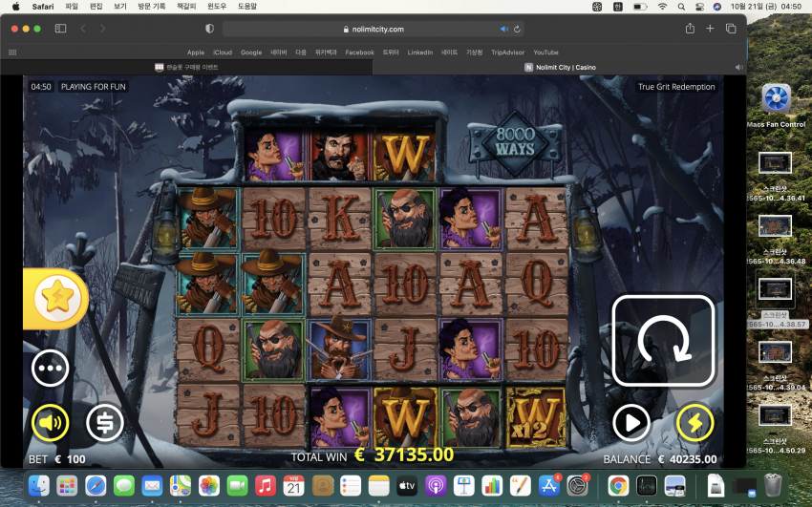
Task: Go back in Safari history
Action: pyautogui.click(x=83, y=29)
